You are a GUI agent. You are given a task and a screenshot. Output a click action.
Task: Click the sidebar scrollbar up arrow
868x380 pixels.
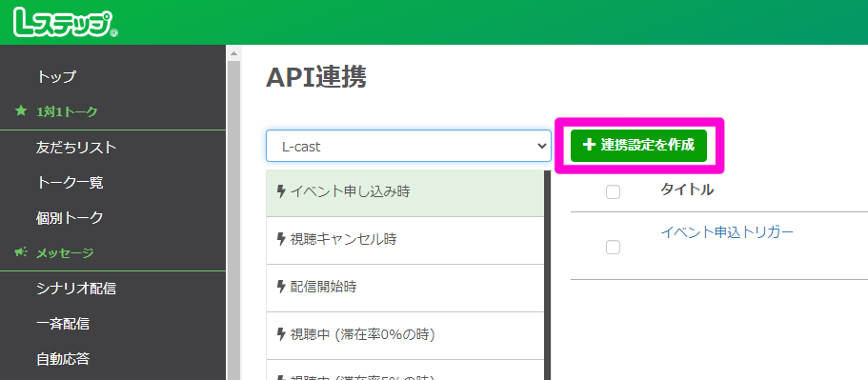coord(233,53)
